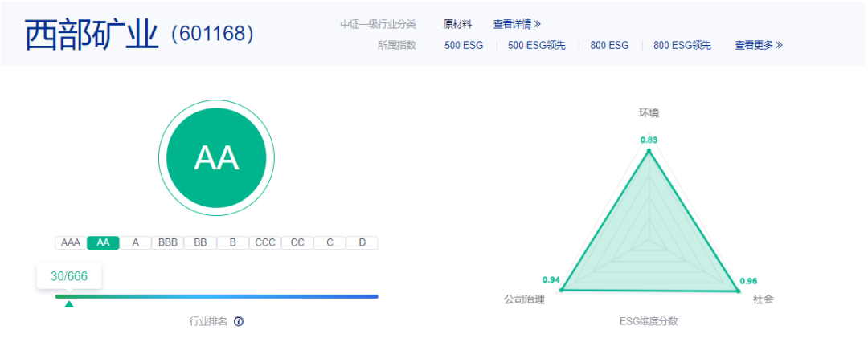The width and height of the screenshot is (868, 342).
Task: Select the C rating box
Action: [330, 243]
